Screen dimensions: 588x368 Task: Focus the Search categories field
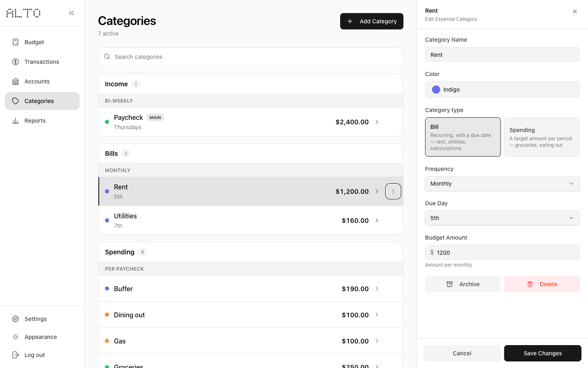tap(251, 56)
